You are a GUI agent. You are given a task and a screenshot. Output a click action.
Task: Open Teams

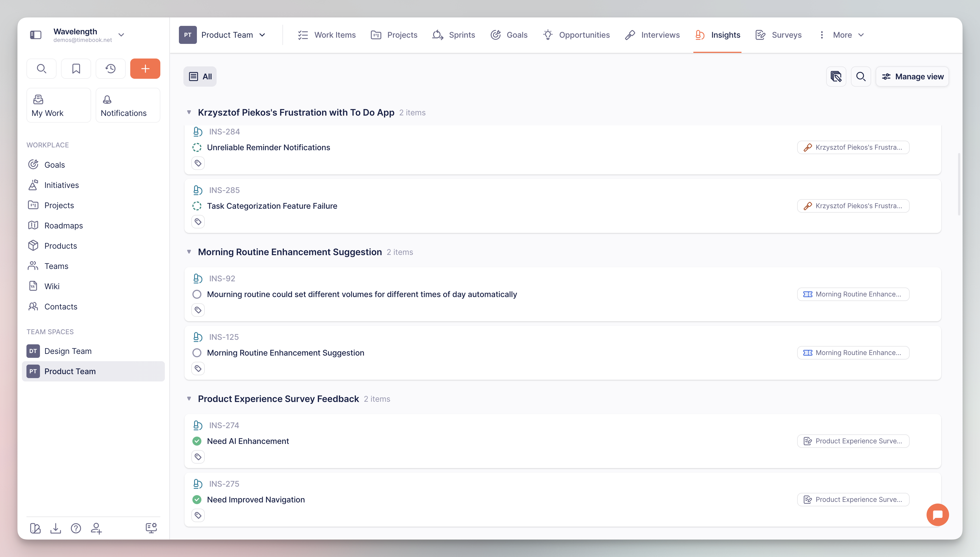(93, 266)
